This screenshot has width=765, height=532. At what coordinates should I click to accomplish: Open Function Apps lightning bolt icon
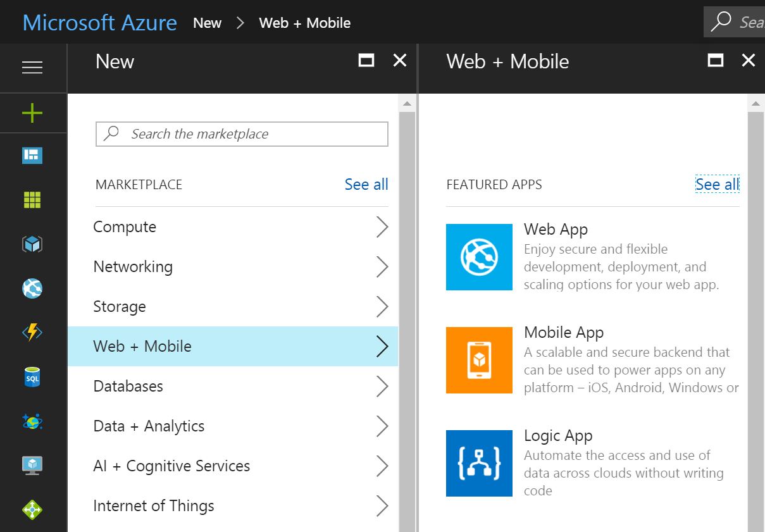(x=32, y=332)
